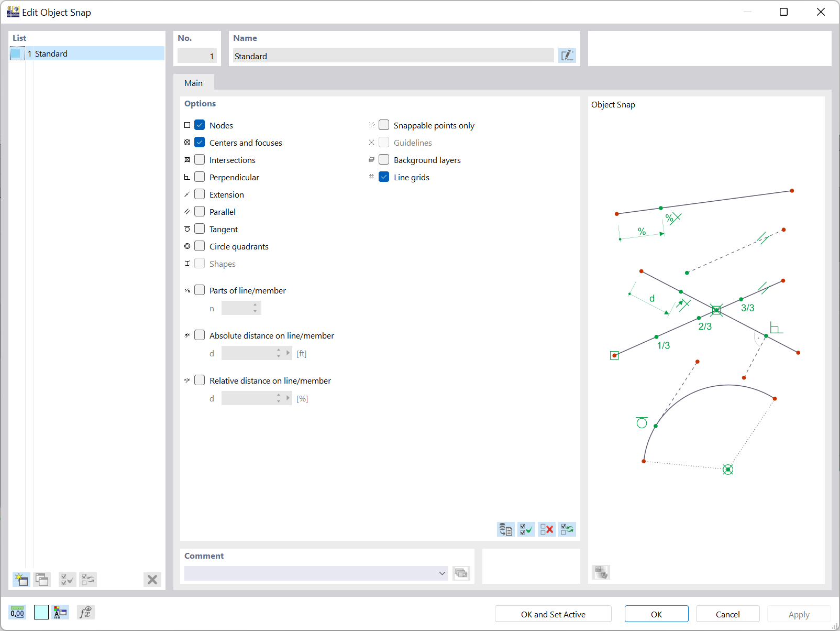Click the light blue color swatch at bottom

coord(41,612)
